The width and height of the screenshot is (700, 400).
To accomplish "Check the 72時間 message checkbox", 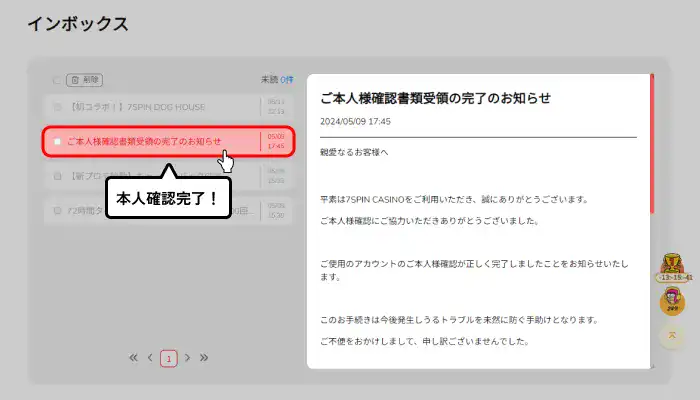I will coord(57,210).
